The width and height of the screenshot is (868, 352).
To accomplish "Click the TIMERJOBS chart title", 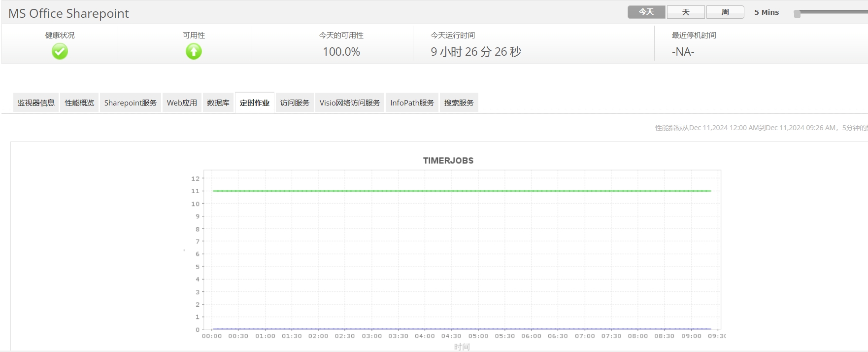I will pos(448,161).
